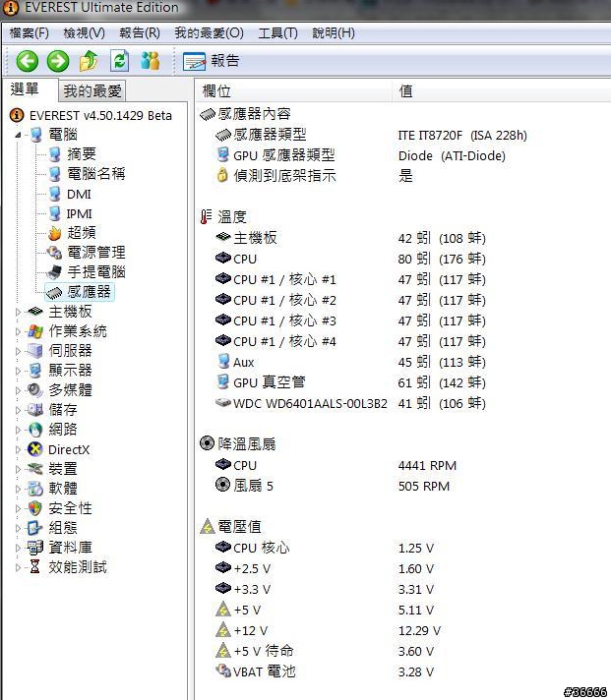Open the 工具(T) menu
This screenshot has height=700, width=611.
[x=277, y=33]
